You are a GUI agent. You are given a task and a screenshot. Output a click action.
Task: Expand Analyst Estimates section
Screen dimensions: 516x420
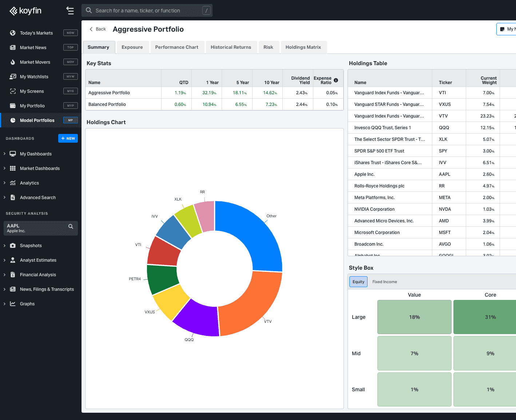[x=4, y=260]
